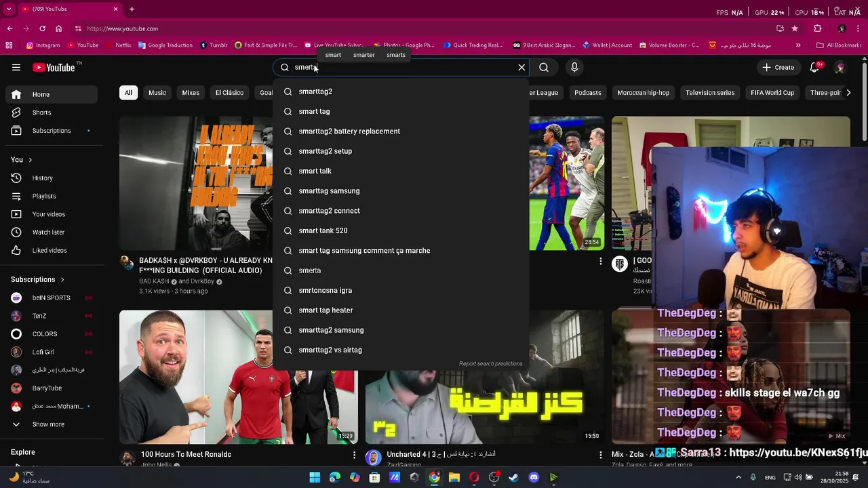Select 'smarttag2 connect' suggestion
Image resolution: width=868 pixels, height=488 pixels.
[401, 211]
